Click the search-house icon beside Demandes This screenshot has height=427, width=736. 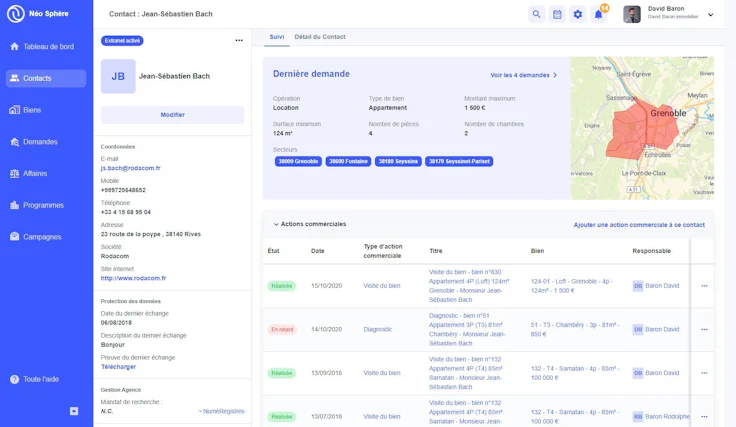[15, 142]
